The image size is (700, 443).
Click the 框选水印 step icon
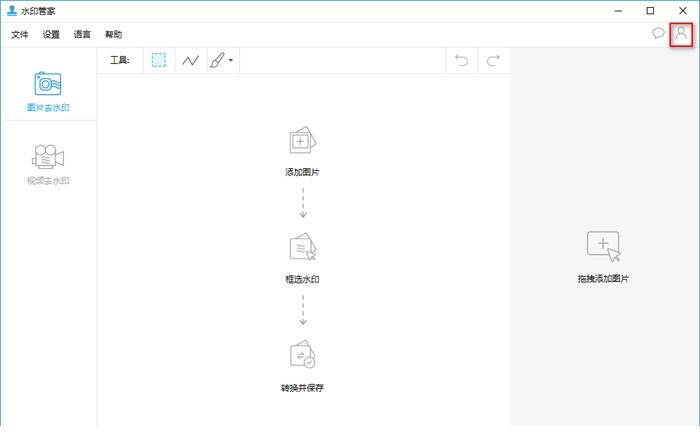(x=302, y=248)
